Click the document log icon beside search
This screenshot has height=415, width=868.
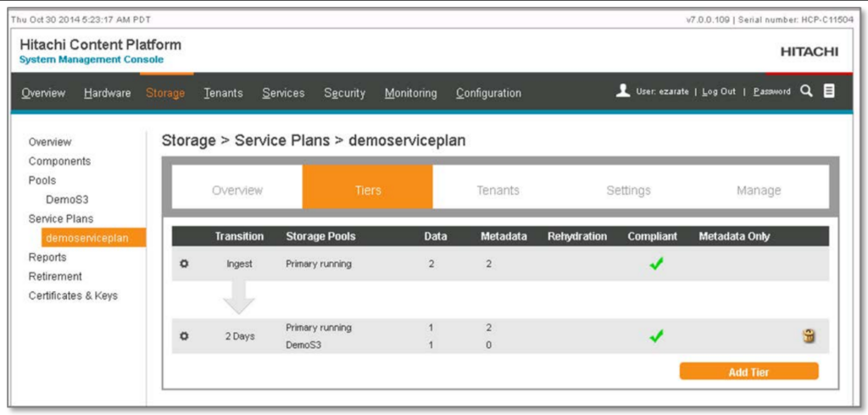pos(829,91)
